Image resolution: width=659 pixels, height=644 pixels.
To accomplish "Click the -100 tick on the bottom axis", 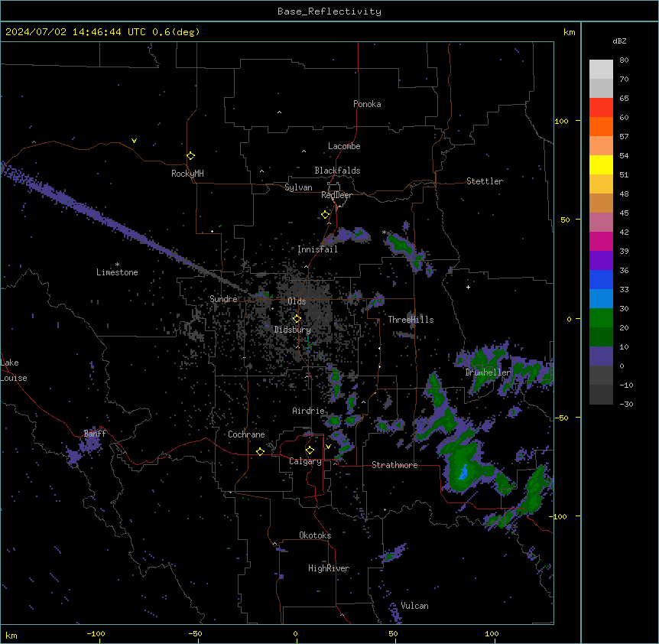I will 96,633.
